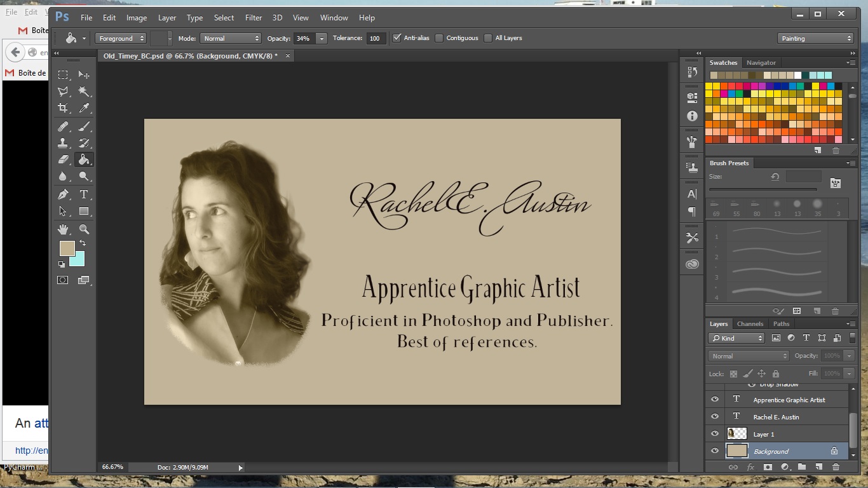868x488 pixels.
Task: Enable the Contiguous checkbox
Action: tap(439, 38)
